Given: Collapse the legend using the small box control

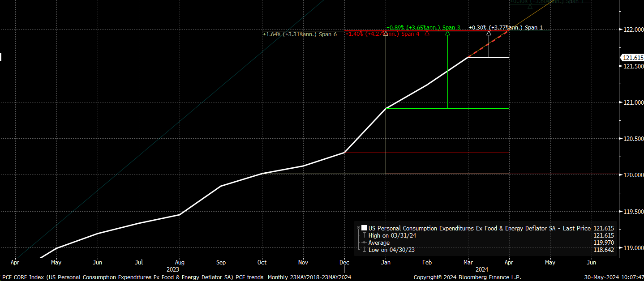Looking at the screenshot, I should [x=358, y=227].
